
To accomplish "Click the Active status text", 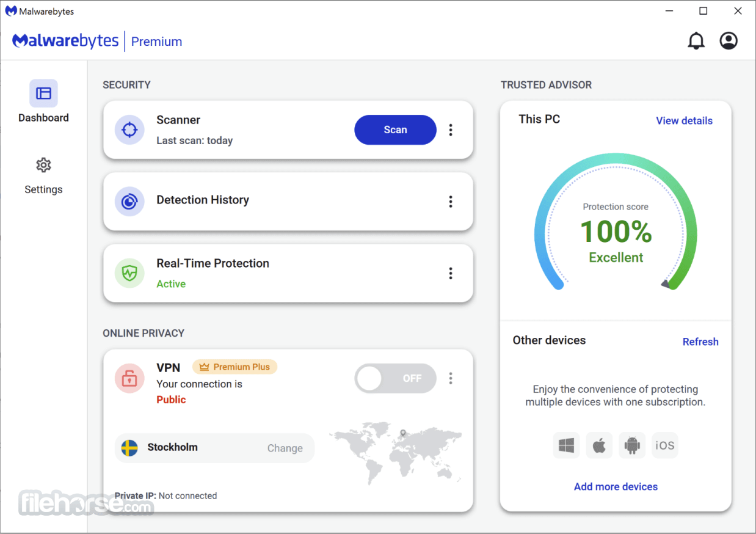I will (171, 283).
